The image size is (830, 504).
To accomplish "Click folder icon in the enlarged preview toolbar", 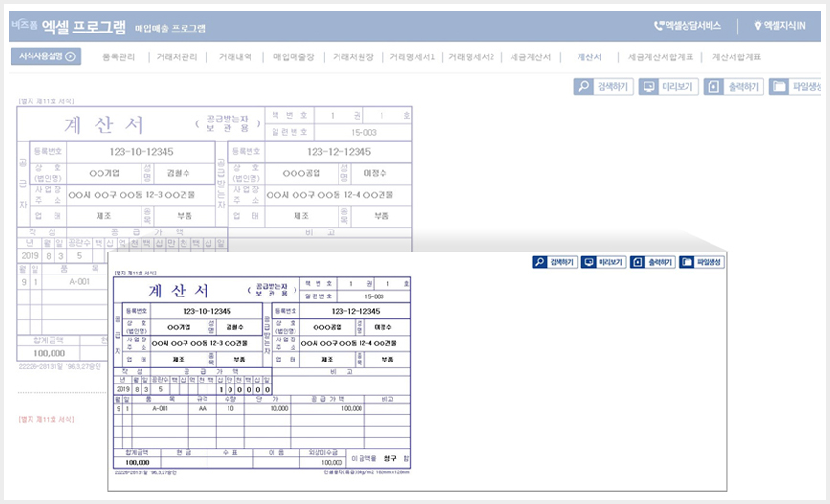I will (x=687, y=262).
